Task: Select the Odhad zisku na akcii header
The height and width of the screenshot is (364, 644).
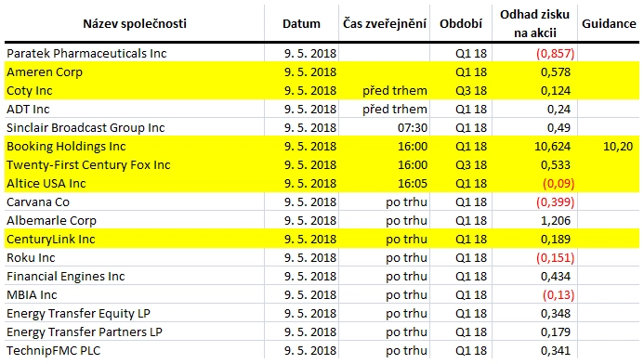Action: [x=534, y=23]
